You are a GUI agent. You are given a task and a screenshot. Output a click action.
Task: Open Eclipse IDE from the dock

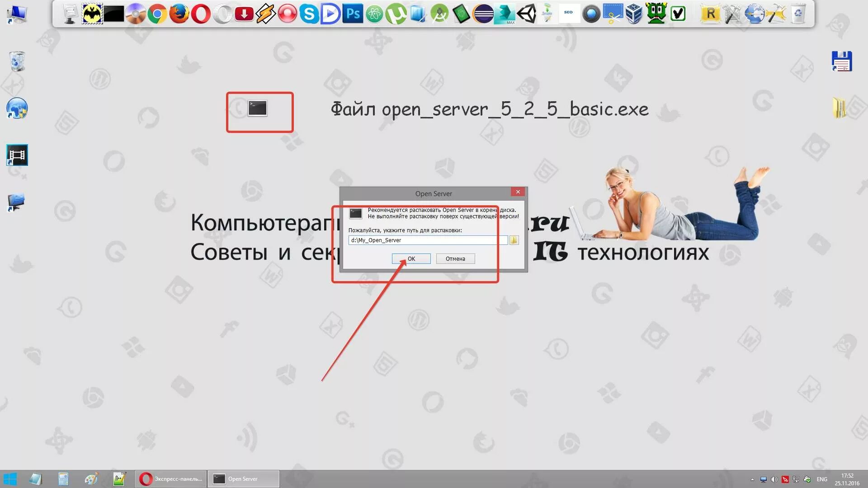(x=483, y=14)
